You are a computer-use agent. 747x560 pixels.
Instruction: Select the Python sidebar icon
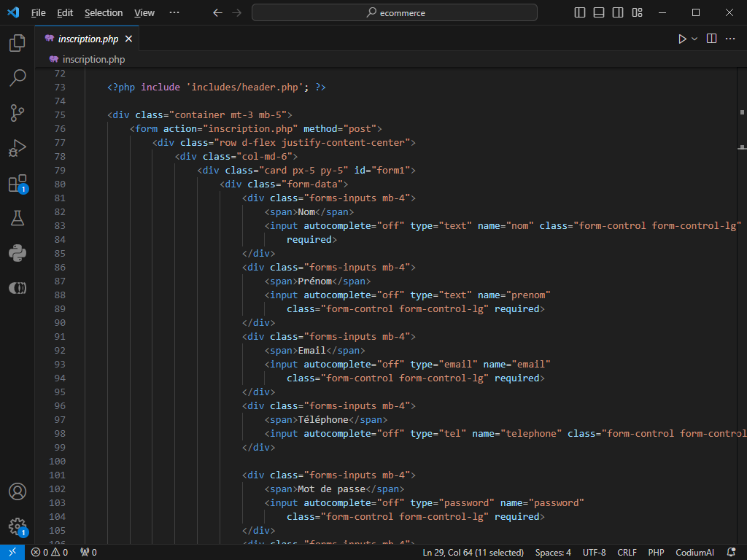[x=18, y=253]
